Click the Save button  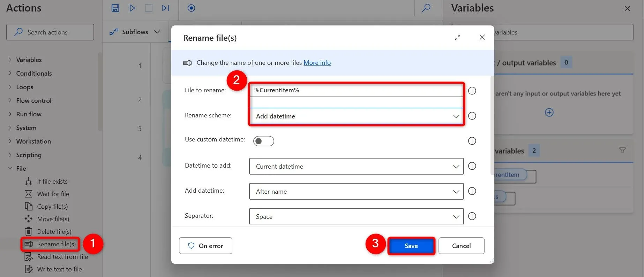click(411, 246)
